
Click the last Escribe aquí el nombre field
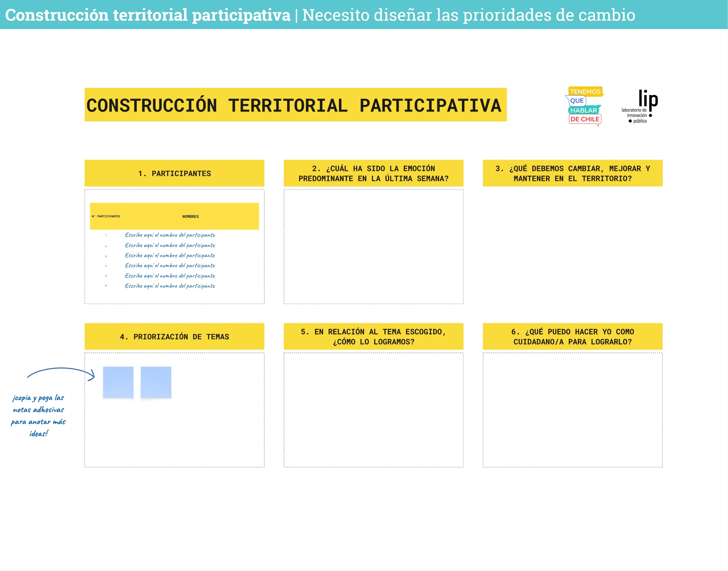pyautogui.click(x=170, y=286)
